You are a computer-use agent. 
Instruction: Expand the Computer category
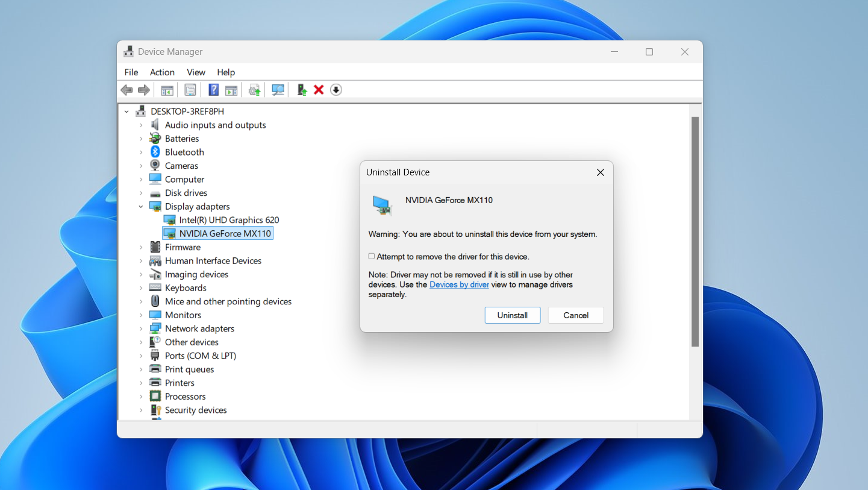(141, 180)
